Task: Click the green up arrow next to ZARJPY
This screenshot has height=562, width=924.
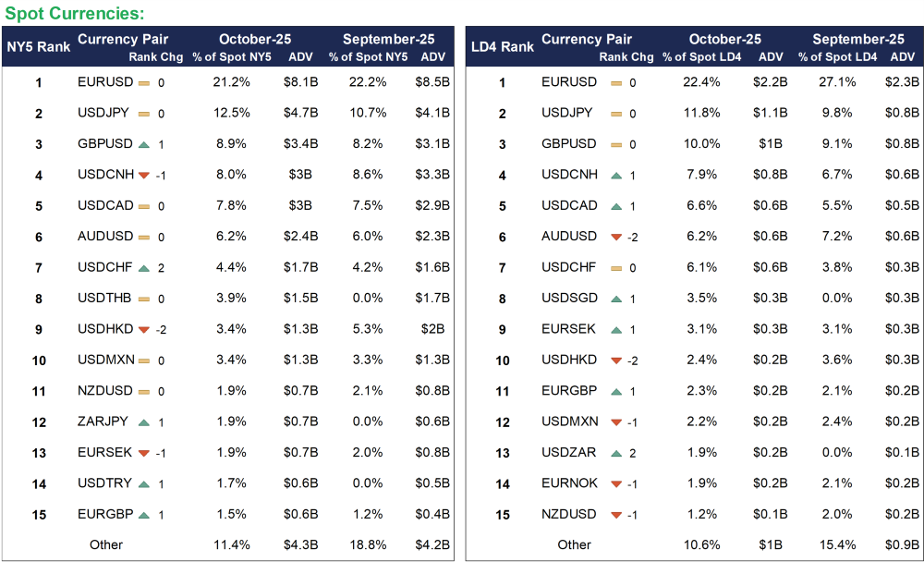Action: [143, 422]
